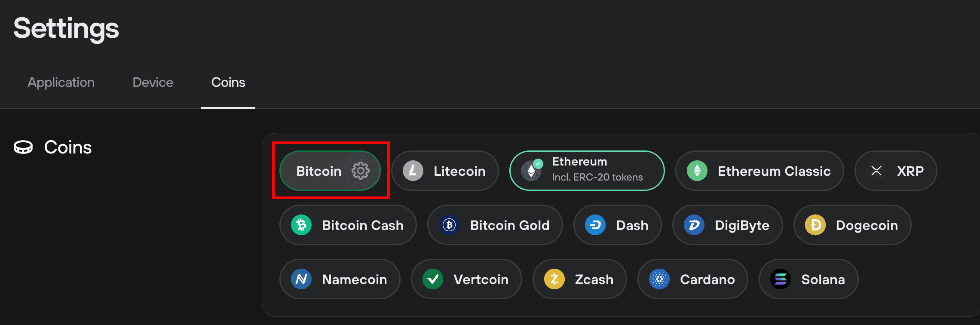Viewport: 980px width, 325px height.
Task: Enable the Zcash coin
Action: (579, 279)
